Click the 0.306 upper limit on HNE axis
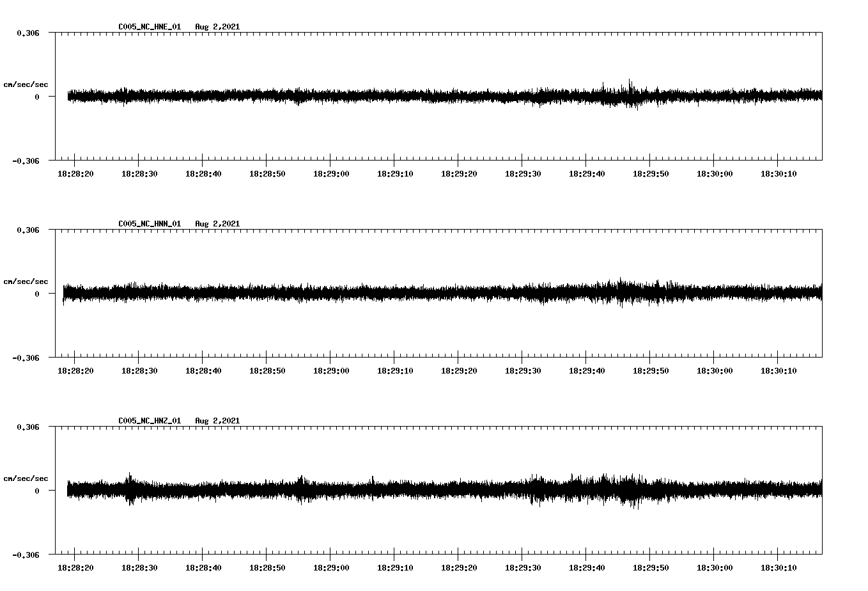The width and height of the screenshot is (868, 591). [28, 33]
